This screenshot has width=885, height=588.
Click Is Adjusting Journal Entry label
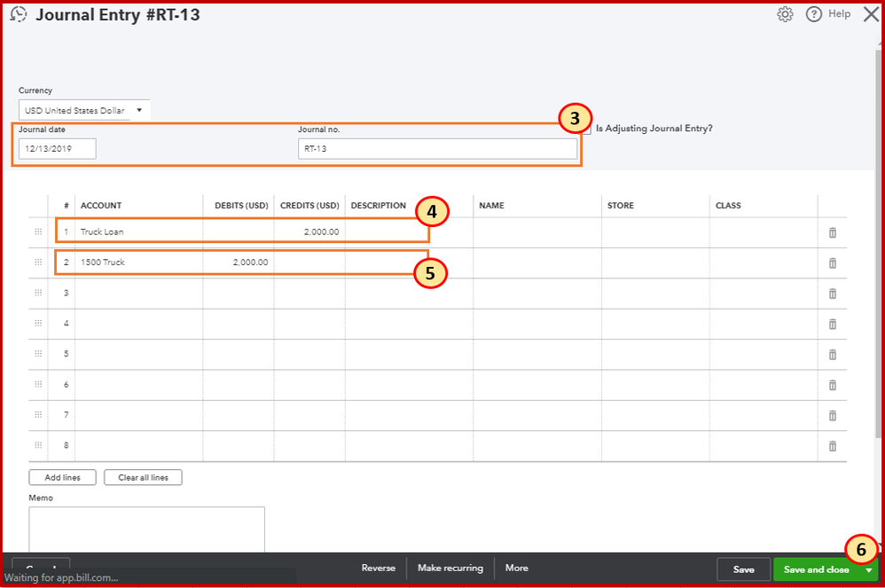pyautogui.click(x=654, y=128)
